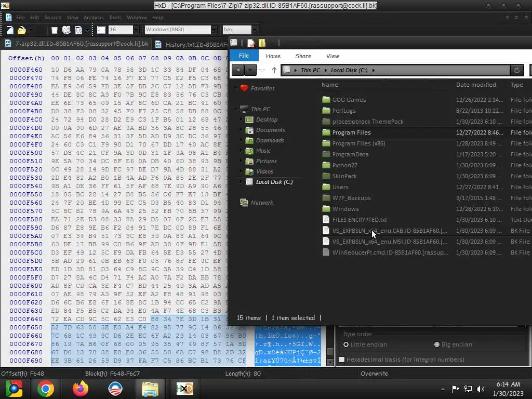This screenshot has width=532, height=399.
Task: Select WinReducerPI.cmd.ID-85B1AF60 file
Action: [390, 252]
